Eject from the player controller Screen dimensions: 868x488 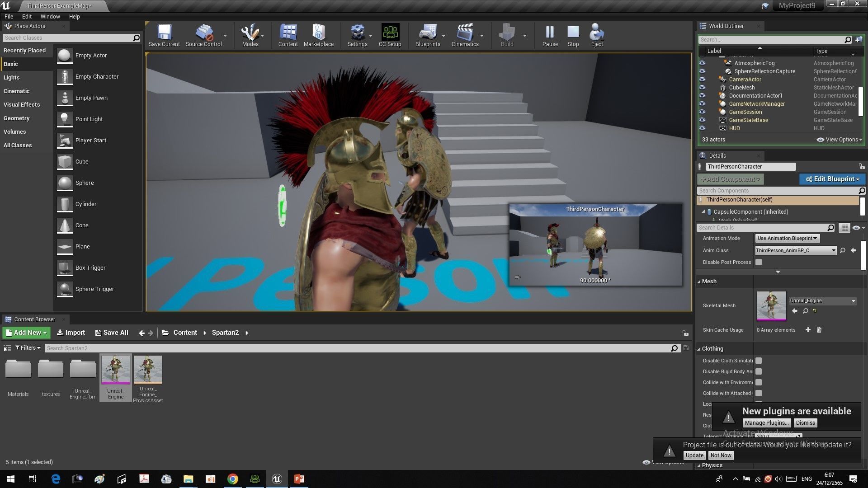[x=597, y=35]
